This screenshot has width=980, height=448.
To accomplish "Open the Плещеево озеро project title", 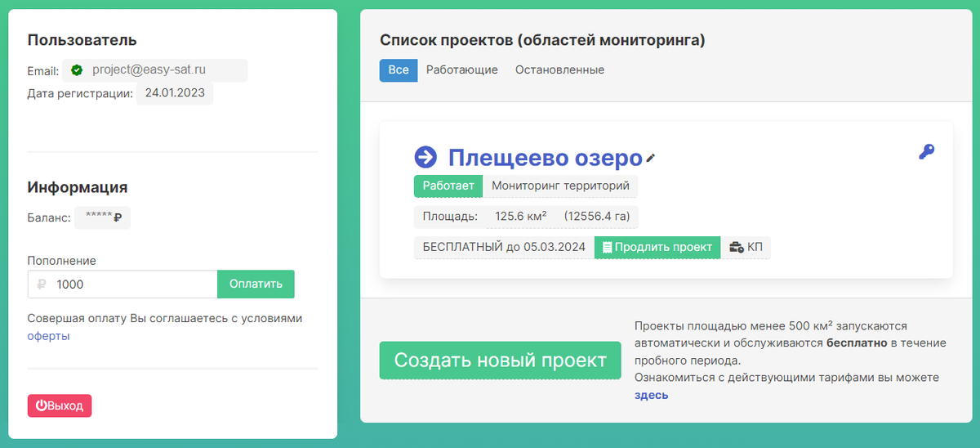I will [546, 157].
